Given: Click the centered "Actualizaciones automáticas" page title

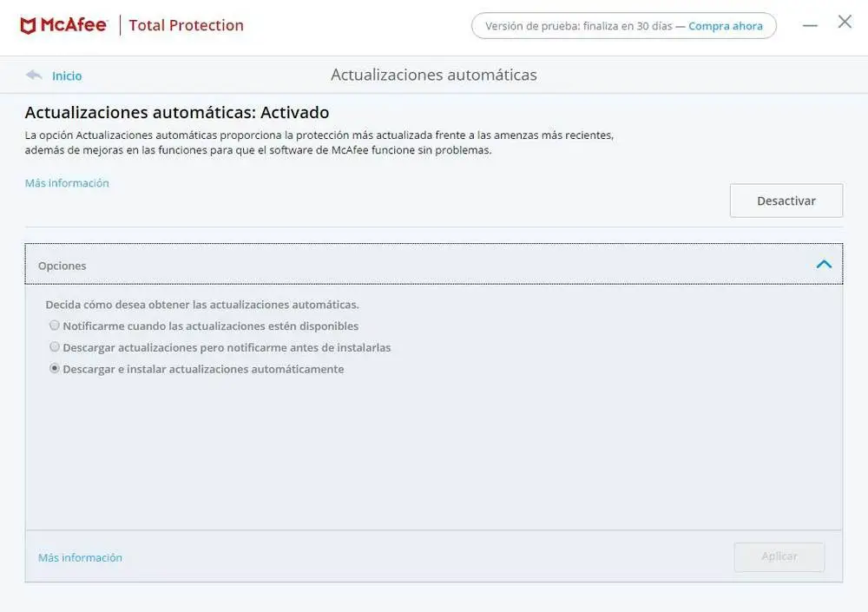Looking at the screenshot, I should [x=434, y=75].
